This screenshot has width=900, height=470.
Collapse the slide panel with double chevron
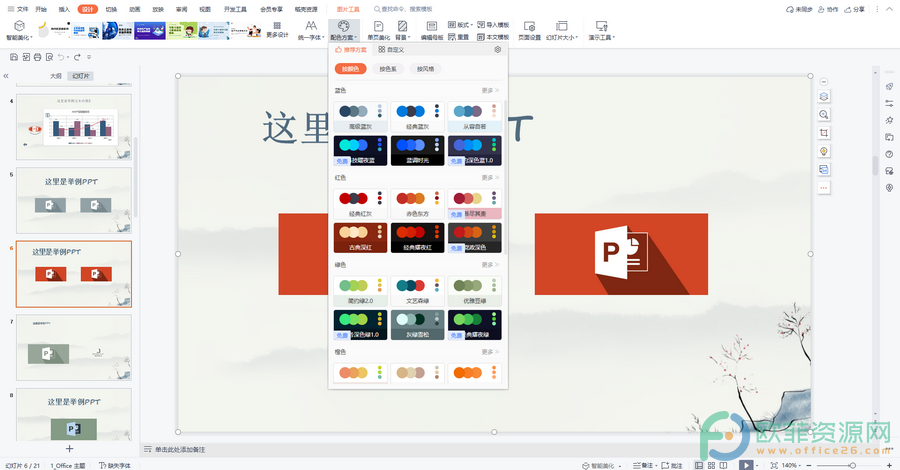click(x=6, y=76)
